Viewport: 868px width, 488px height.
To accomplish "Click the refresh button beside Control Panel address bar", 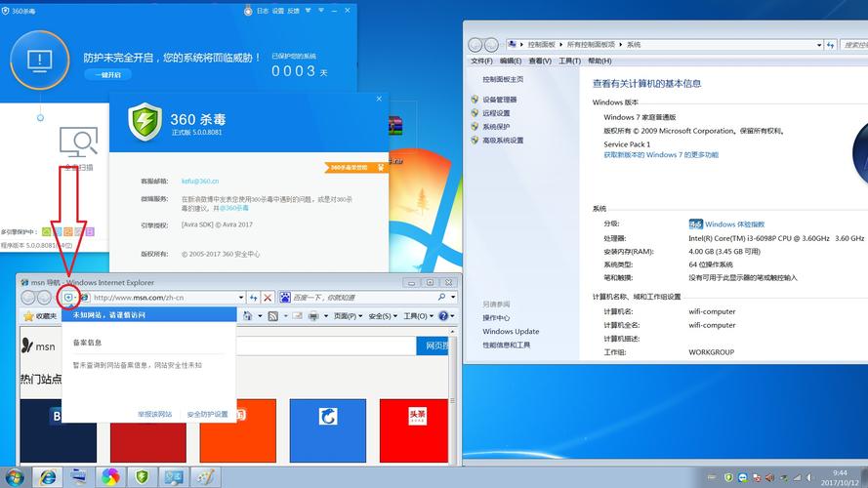I will point(830,45).
